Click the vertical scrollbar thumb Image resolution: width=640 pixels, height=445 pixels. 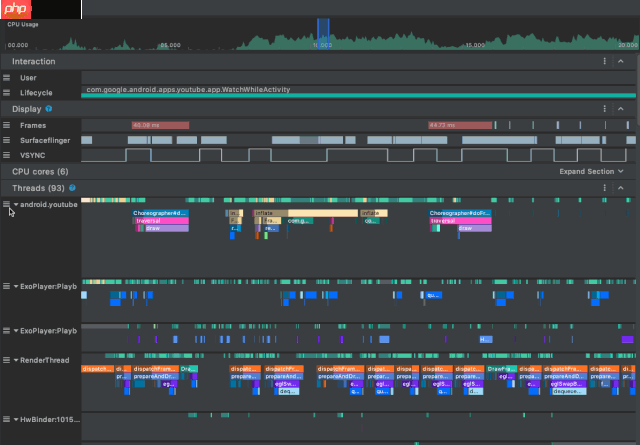point(638,90)
